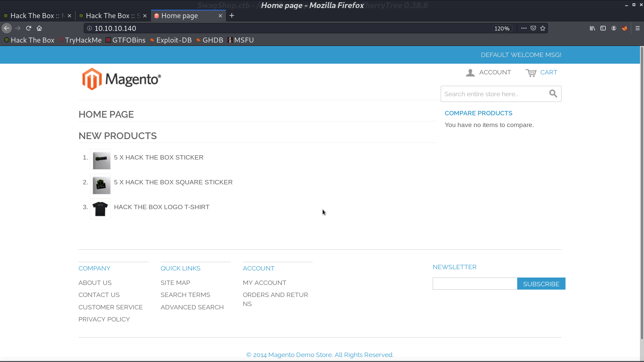The image size is (644, 362).
Task: Click the vertical page scrollbar
Action: pyautogui.click(x=642, y=193)
